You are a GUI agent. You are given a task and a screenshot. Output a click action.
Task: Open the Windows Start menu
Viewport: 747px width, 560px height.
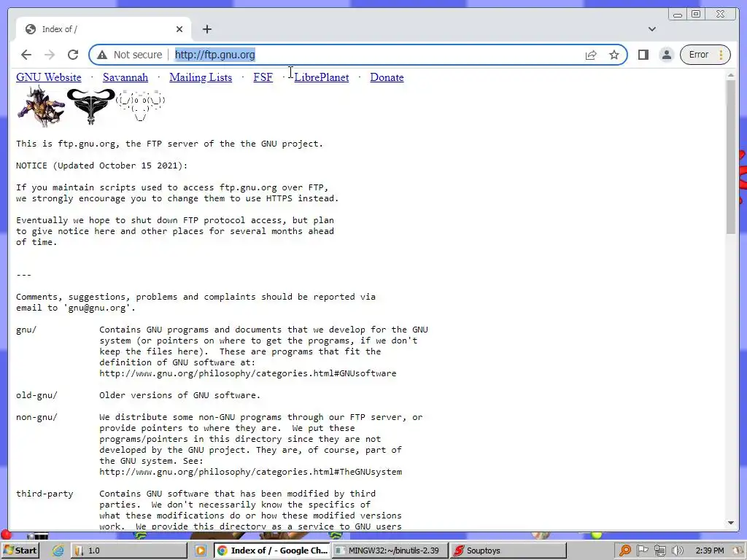click(x=20, y=551)
